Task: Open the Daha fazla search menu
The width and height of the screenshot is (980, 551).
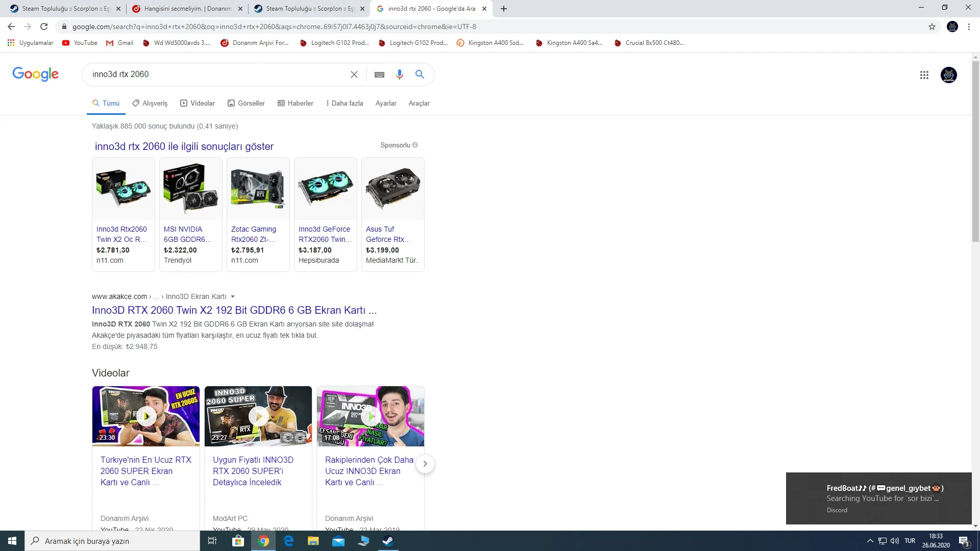Action: coord(345,103)
